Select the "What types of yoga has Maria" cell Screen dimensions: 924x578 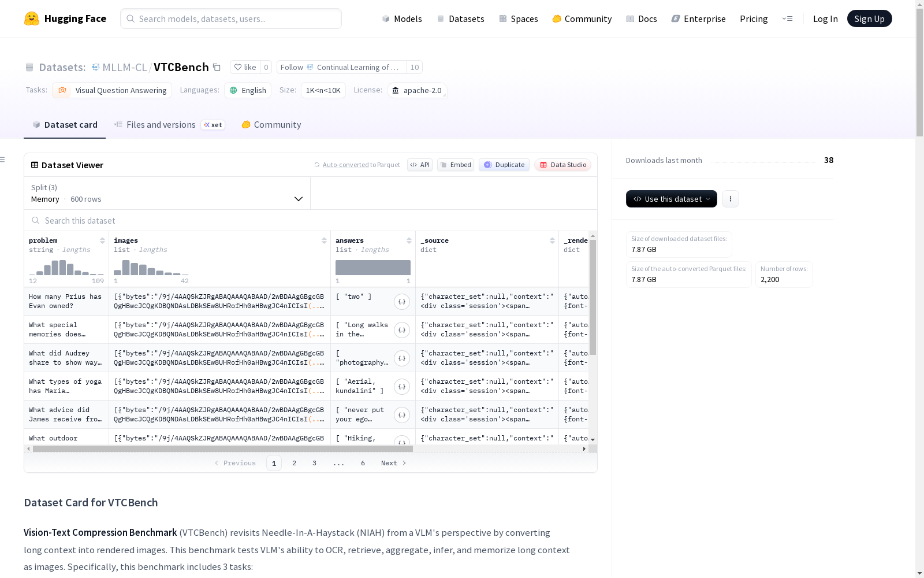[x=66, y=386]
